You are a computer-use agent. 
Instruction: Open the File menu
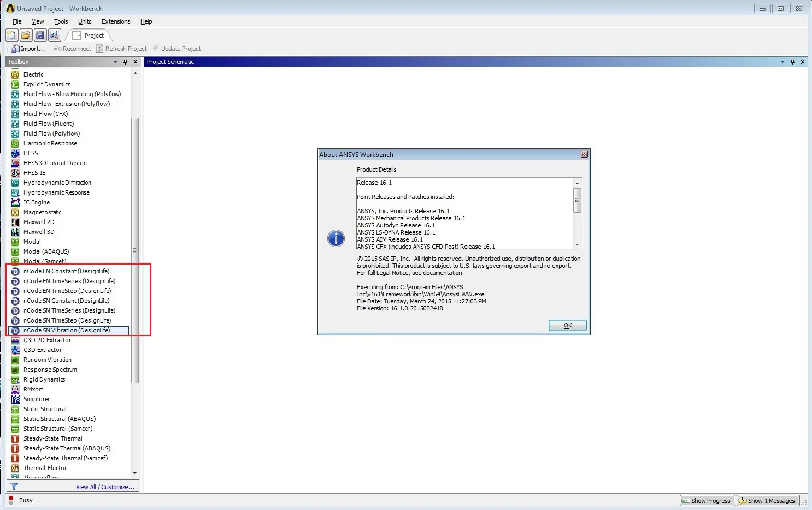(17, 21)
